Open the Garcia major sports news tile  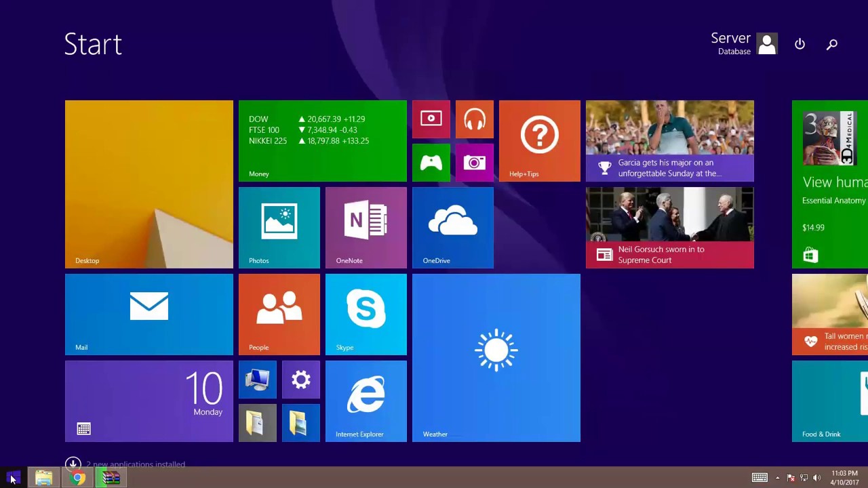(x=670, y=141)
